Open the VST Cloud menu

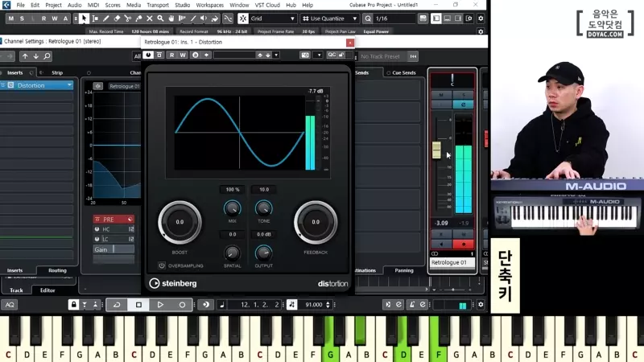click(267, 5)
